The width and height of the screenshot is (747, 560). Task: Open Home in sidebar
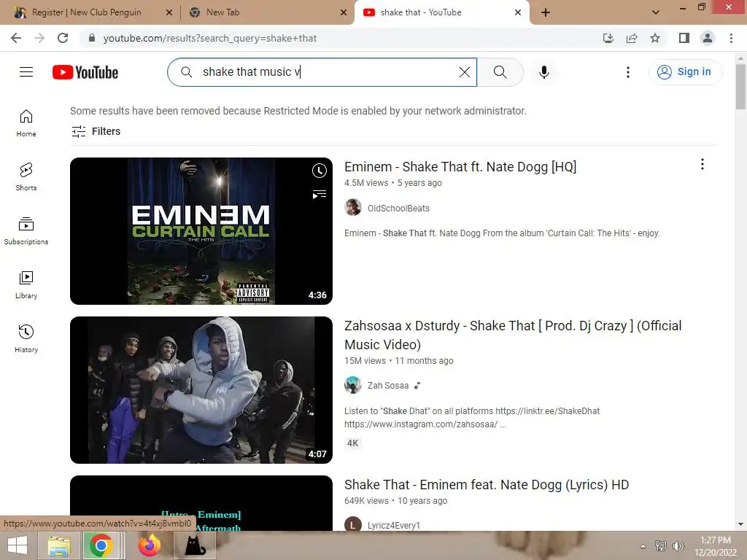(x=26, y=123)
